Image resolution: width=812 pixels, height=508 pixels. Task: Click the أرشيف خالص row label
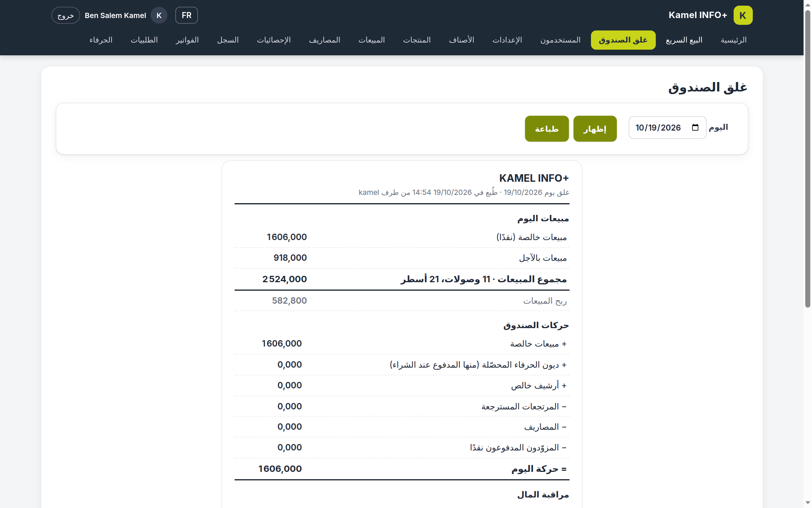(x=538, y=385)
